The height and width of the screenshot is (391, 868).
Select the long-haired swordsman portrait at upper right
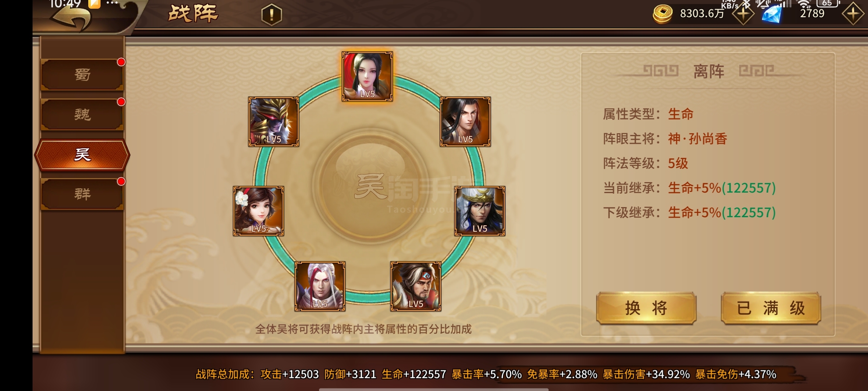465,122
